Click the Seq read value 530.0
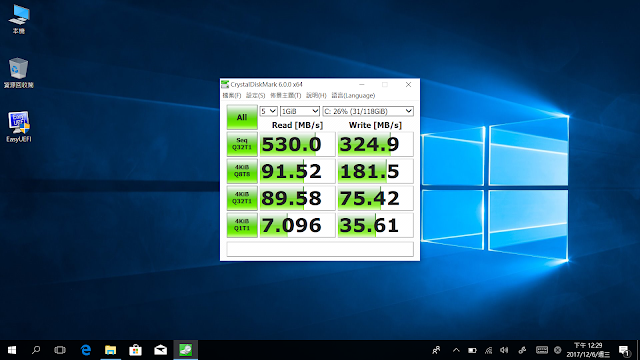Viewport: 640px width, 360px height. 297,144
